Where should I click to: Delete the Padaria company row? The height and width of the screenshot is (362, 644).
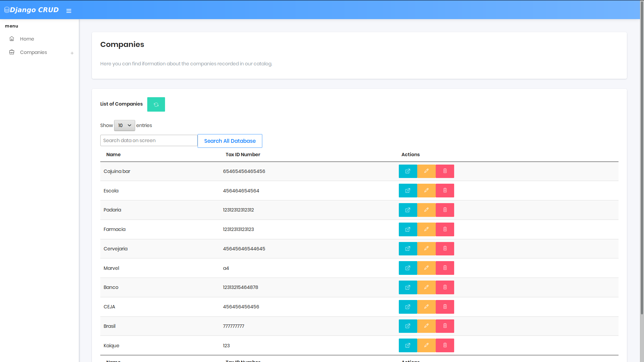(445, 210)
